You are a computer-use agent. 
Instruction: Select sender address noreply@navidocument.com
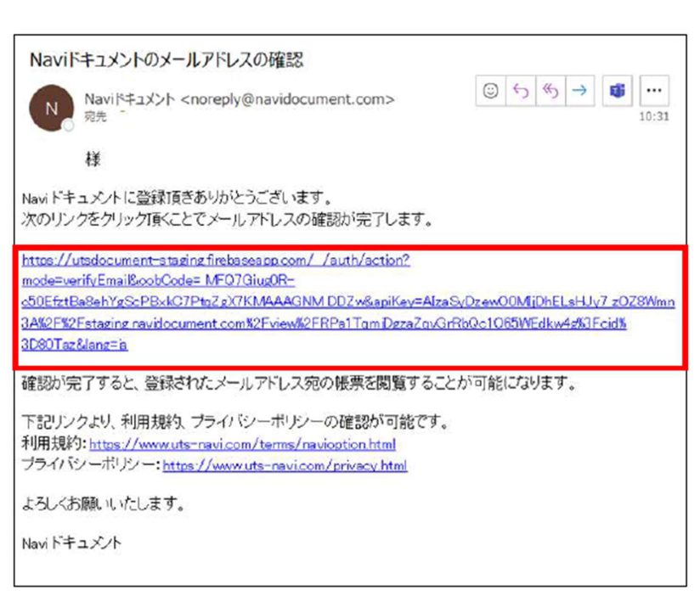coord(288,99)
